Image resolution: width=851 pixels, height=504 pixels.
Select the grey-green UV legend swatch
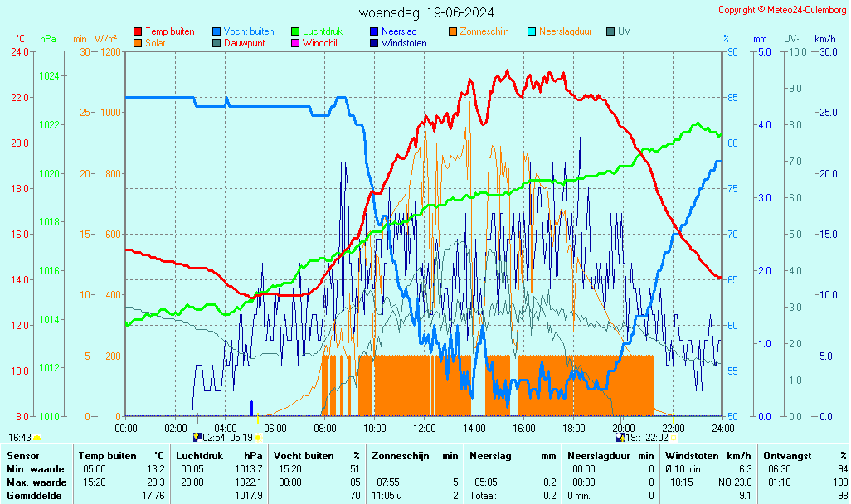pyautogui.click(x=610, y=32)
